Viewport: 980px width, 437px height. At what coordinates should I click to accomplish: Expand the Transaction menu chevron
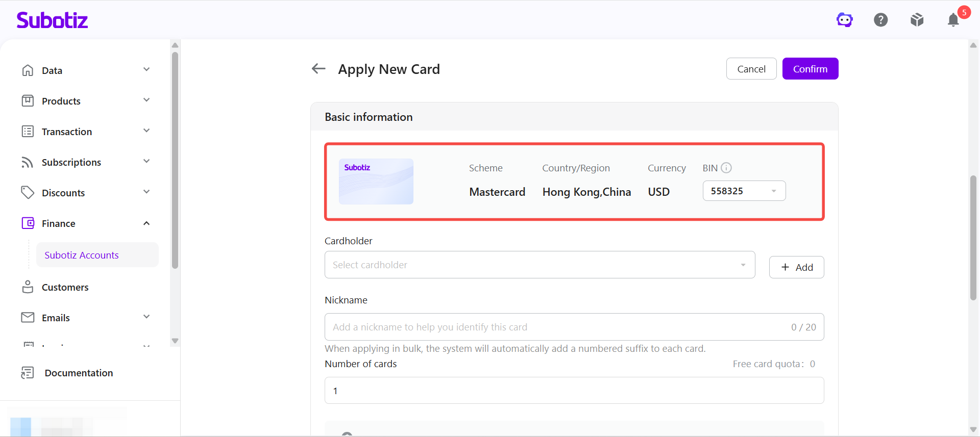tap(146, 131)
